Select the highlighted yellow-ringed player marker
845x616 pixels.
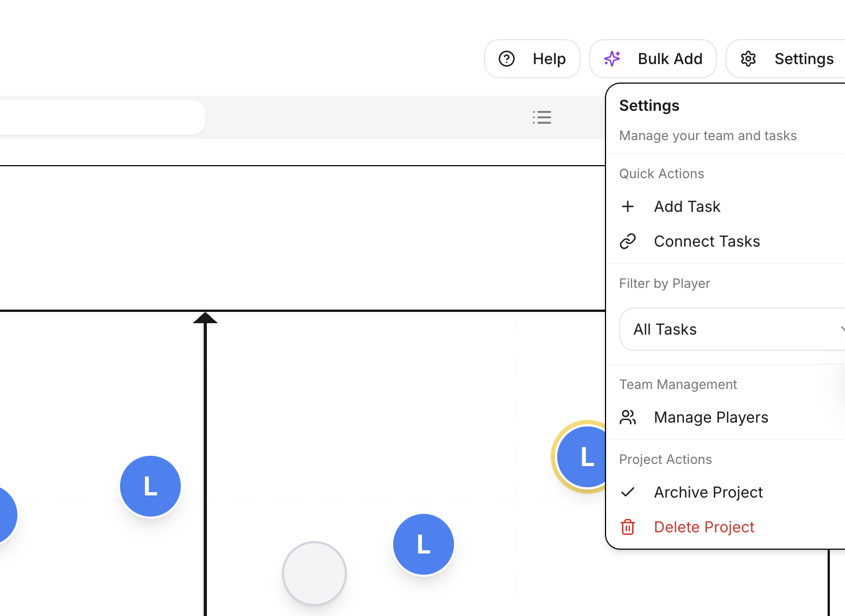(586, 457)
